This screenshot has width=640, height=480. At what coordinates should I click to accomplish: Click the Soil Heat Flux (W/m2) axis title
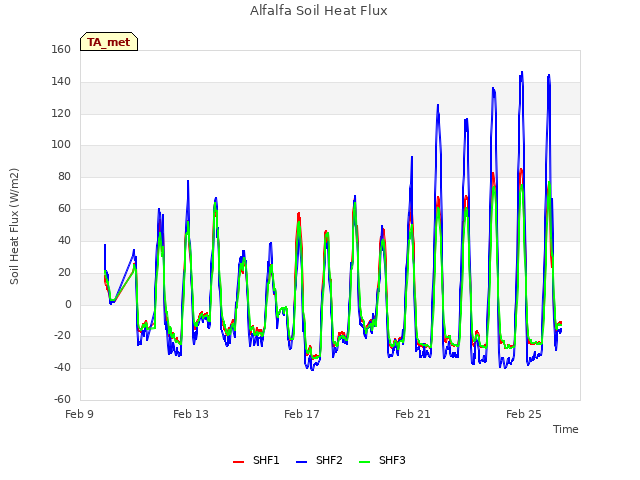click(14, 226)
